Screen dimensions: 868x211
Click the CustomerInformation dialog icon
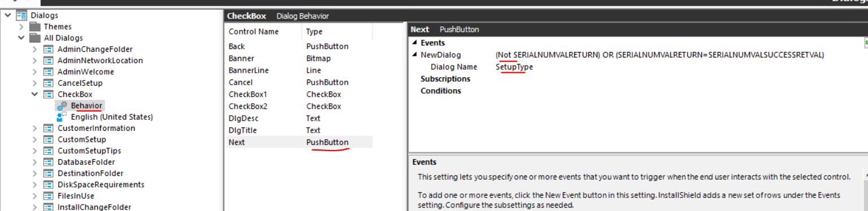[49, 128]
